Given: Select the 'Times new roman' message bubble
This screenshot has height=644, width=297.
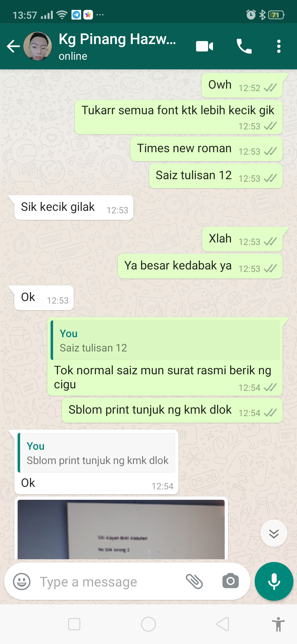Looking at the screenshot, I should pyautogui.click(x=207, y=149).
